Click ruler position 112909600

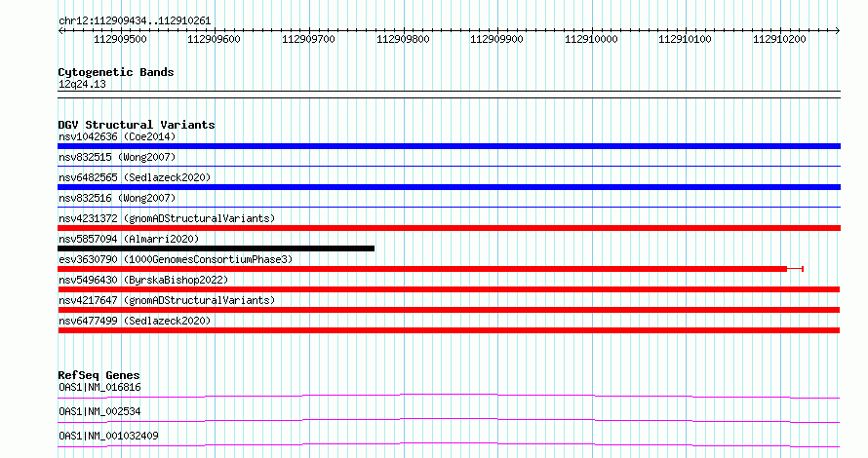[215, 39]
